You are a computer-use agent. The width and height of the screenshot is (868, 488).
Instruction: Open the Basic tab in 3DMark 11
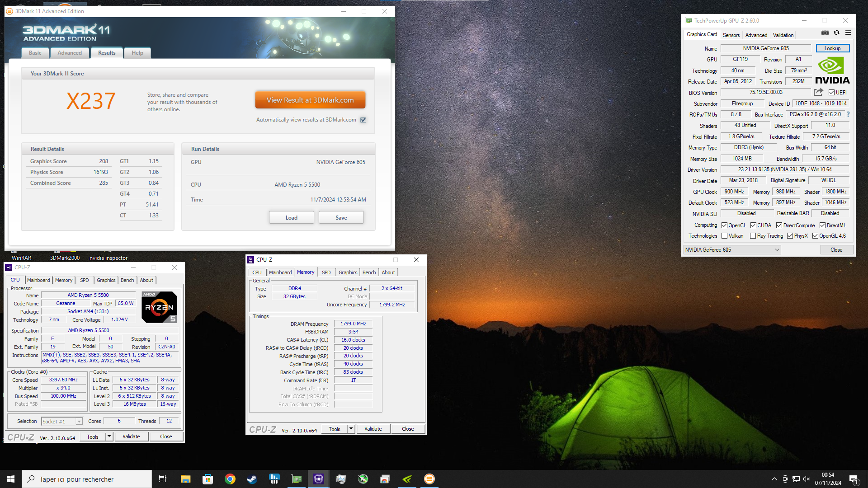coord(35,53)
